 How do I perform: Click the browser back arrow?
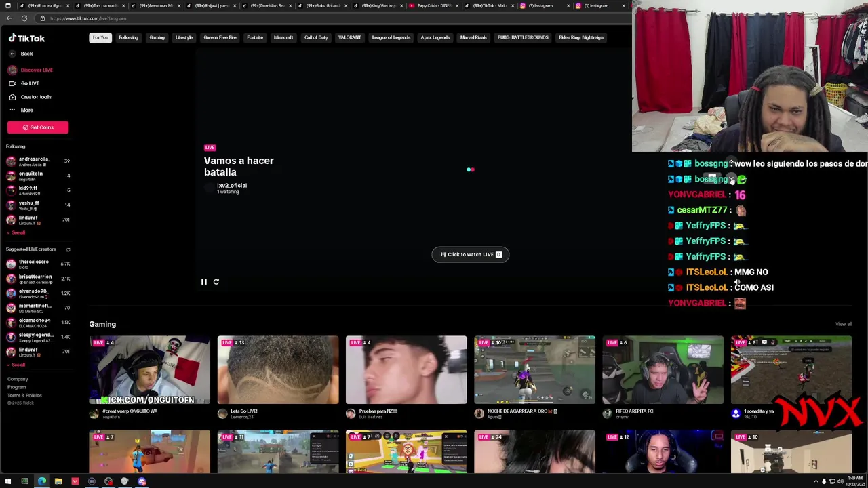click(9, 18)
